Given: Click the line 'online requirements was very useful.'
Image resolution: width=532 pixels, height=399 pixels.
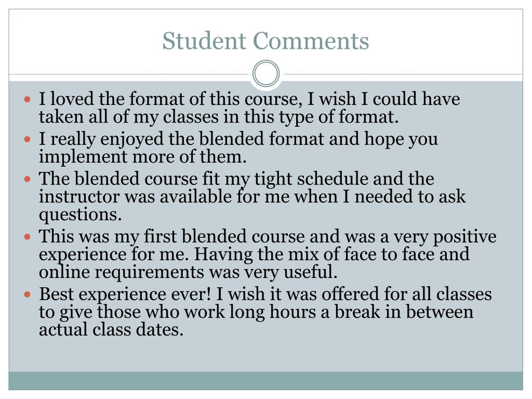Looking at the screenshot, I should (x=188, y=272).
